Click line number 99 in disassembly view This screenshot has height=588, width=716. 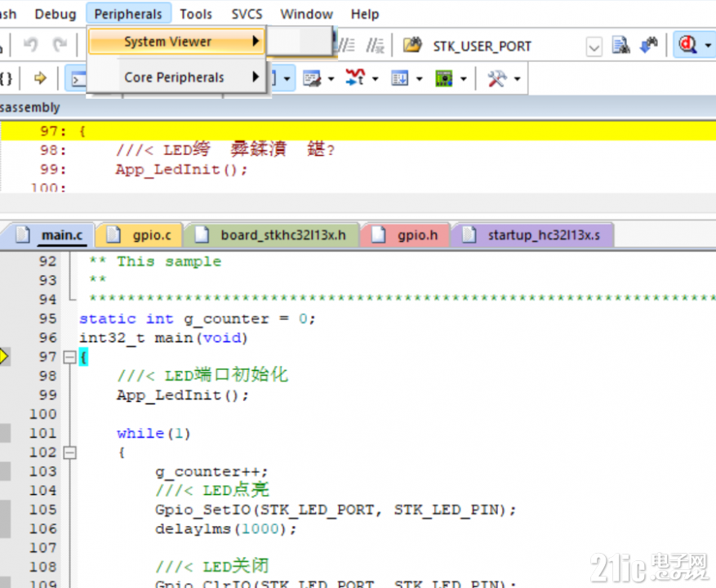coord(52,170)
